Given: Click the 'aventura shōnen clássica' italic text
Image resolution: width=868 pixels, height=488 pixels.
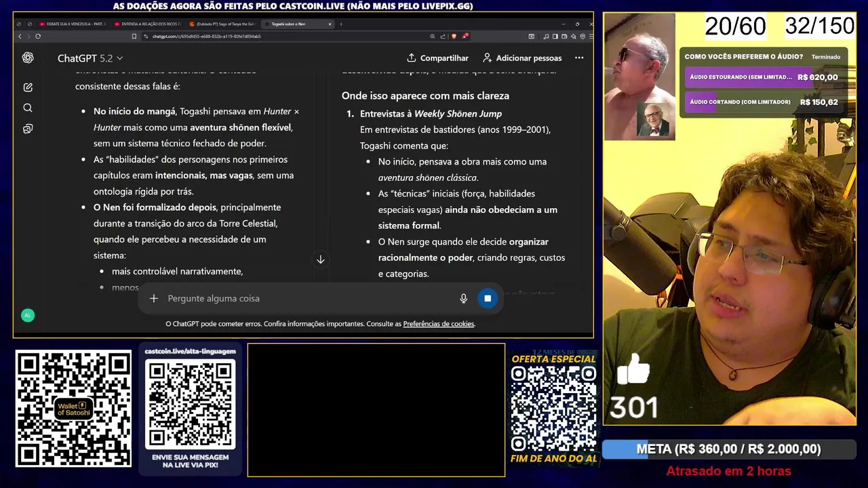Looking at the screenshot, I should point(428,178).
